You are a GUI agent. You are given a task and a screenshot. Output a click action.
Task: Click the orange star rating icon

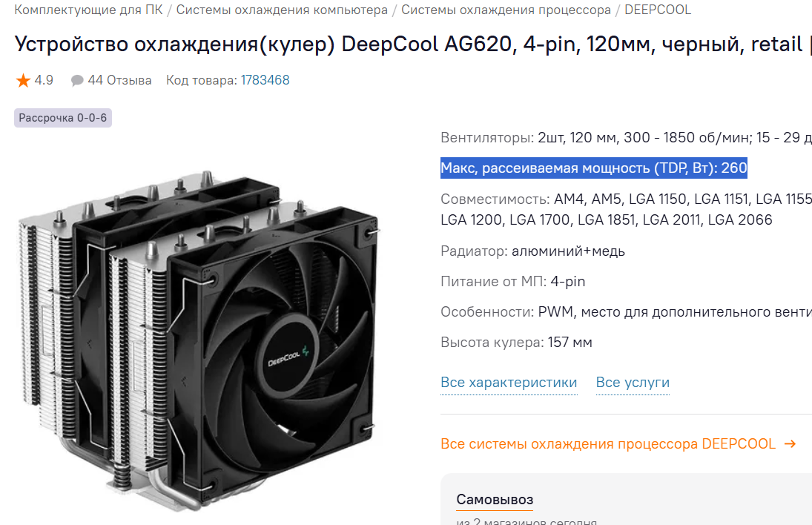click(23, 80)
